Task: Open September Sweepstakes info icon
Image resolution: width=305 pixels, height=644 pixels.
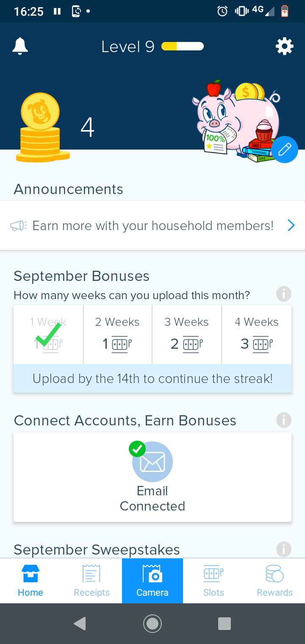Action: click(283, 549)
